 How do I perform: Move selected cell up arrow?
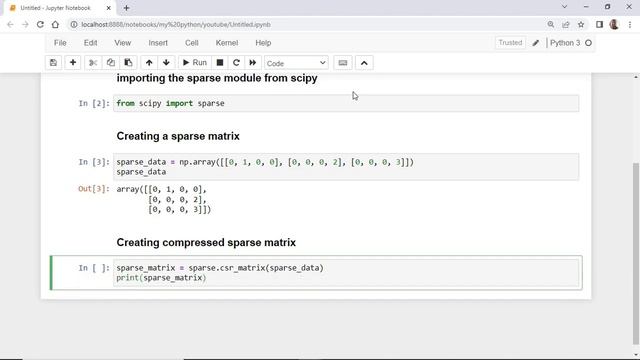(149, 63)
